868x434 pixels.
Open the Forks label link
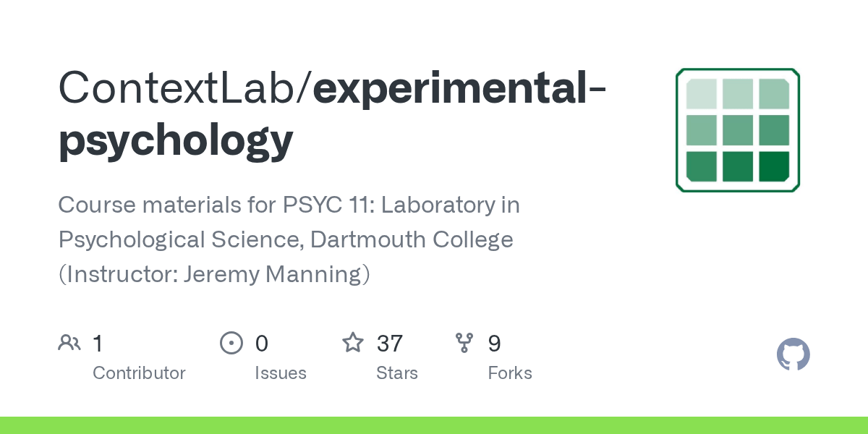click(x=510, y=373)
